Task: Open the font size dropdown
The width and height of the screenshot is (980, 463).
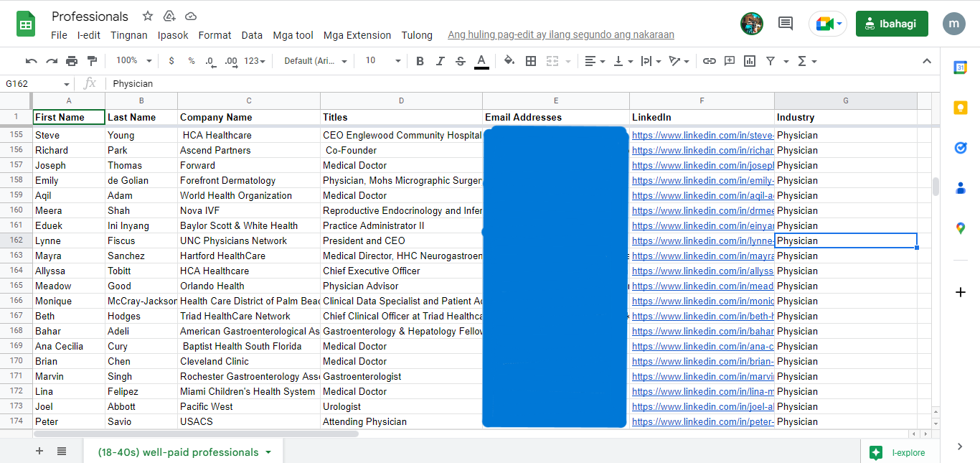Action: (x=383, y=61)
